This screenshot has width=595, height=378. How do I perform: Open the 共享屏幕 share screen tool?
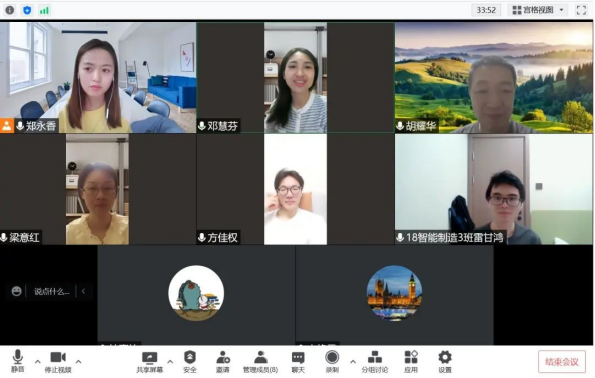[x=150, y=362]
